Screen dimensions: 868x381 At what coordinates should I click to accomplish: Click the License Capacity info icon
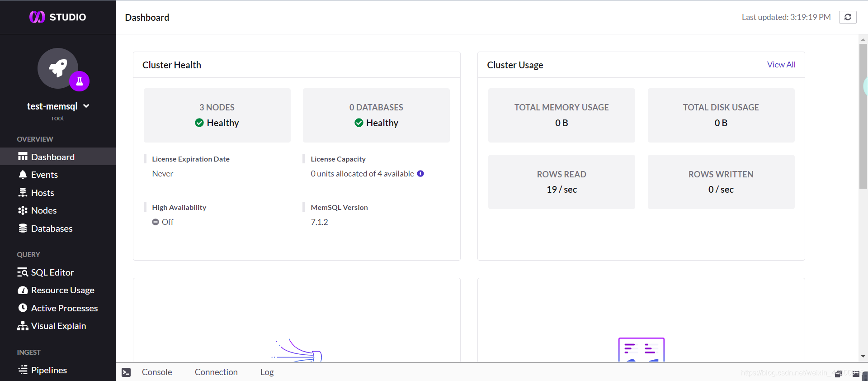[420, 173]
